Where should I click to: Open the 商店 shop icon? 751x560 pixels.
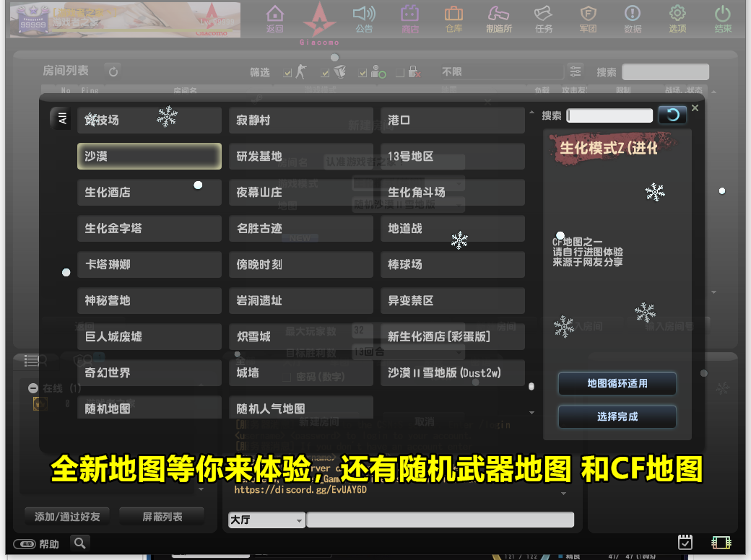point(410,19)
